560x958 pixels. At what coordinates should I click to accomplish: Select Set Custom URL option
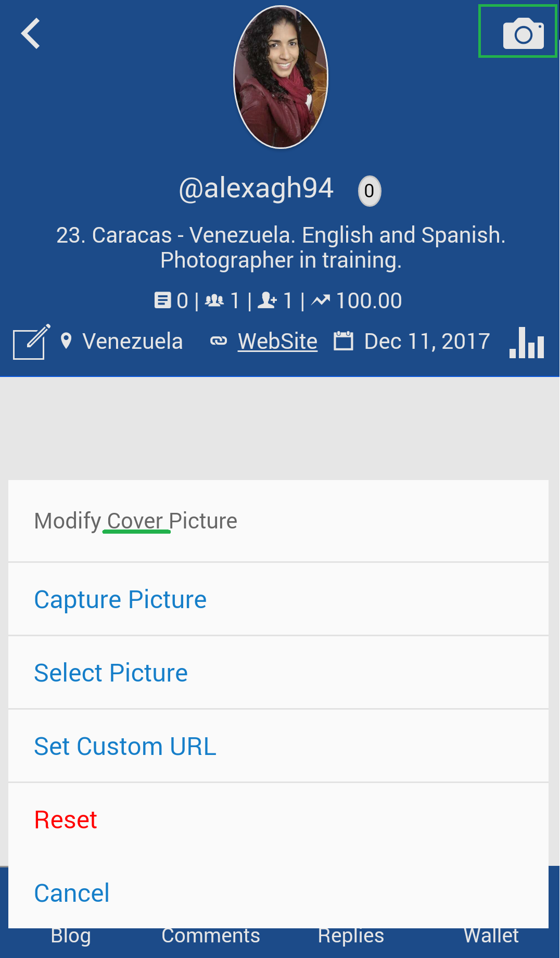point(125,746)
